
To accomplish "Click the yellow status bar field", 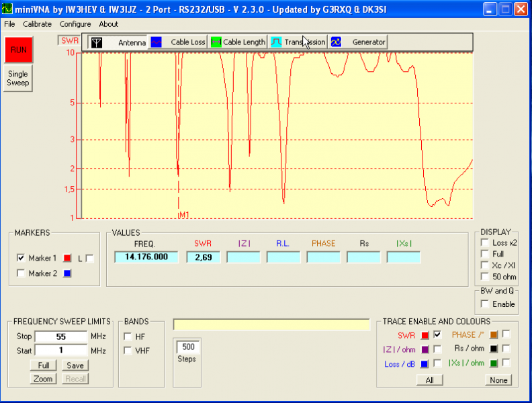I will point(271,324).
